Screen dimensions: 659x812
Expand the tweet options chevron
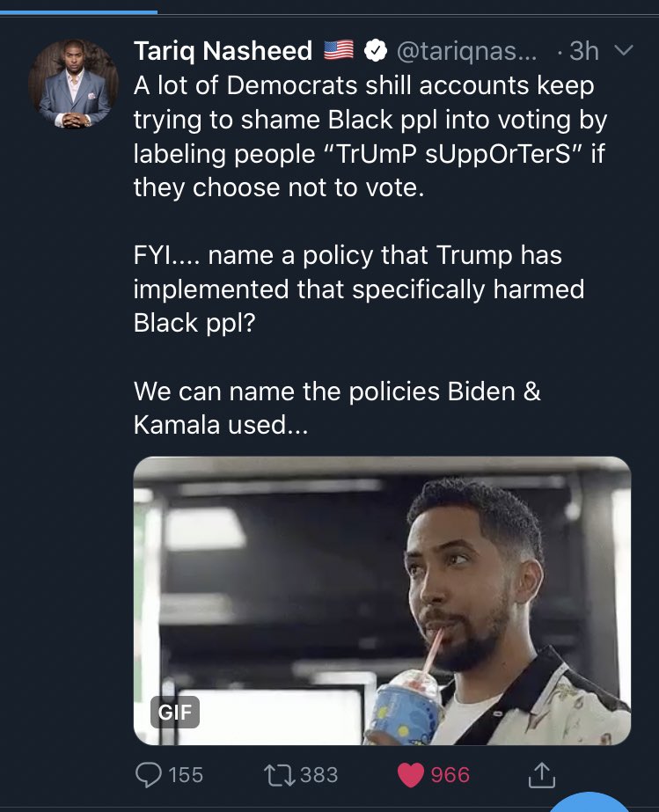tap(623, 50)
